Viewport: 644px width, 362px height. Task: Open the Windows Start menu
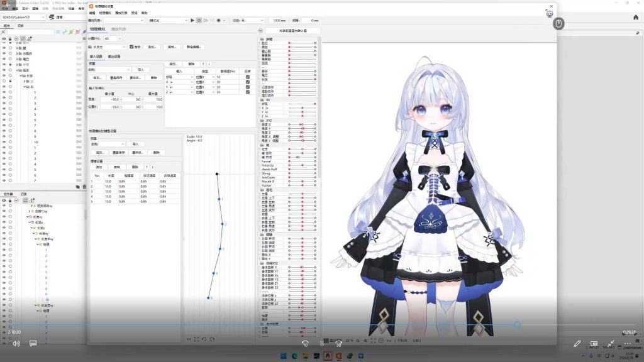[x=284, y=356]
